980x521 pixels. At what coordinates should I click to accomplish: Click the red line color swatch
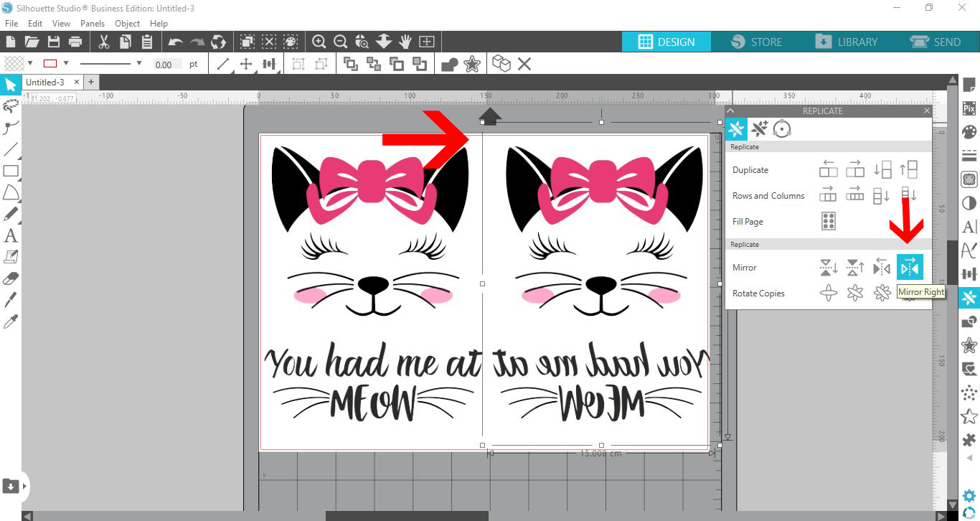[50, 63]
